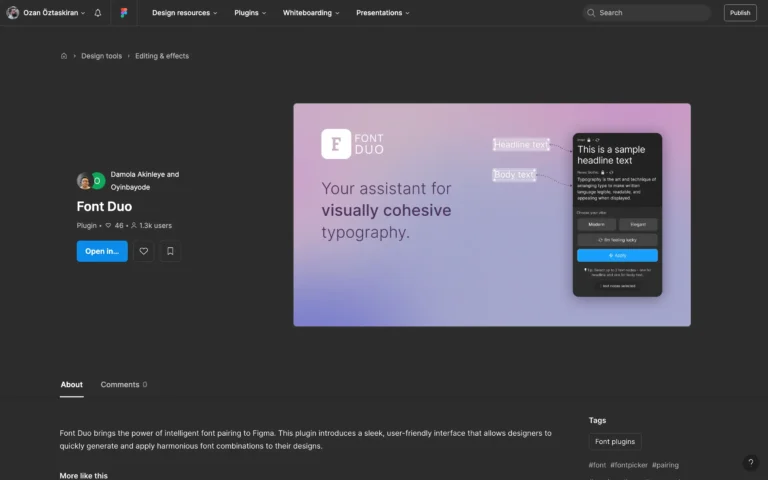Expand Ozan Öztaskiran account dropdown

[83, 13]
